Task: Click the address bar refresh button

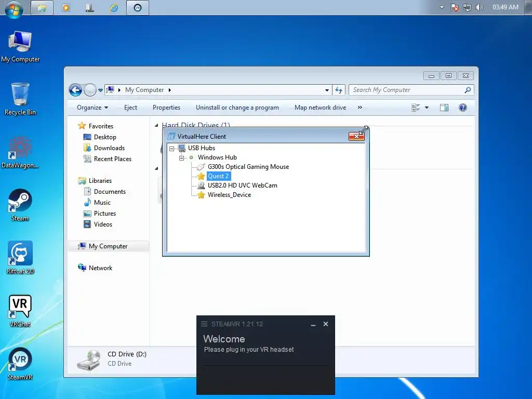Action: [x=339, y=90]
